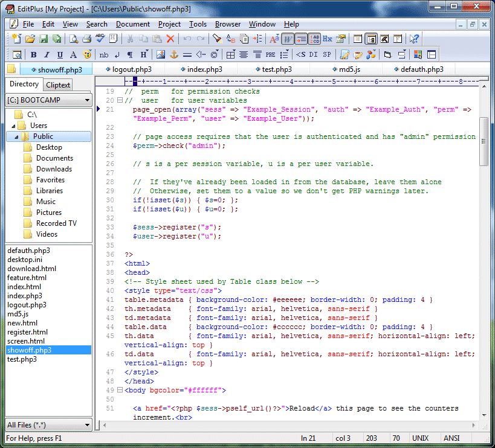
Task: Click the Find flashlight icon
Action: click(216, 39)
